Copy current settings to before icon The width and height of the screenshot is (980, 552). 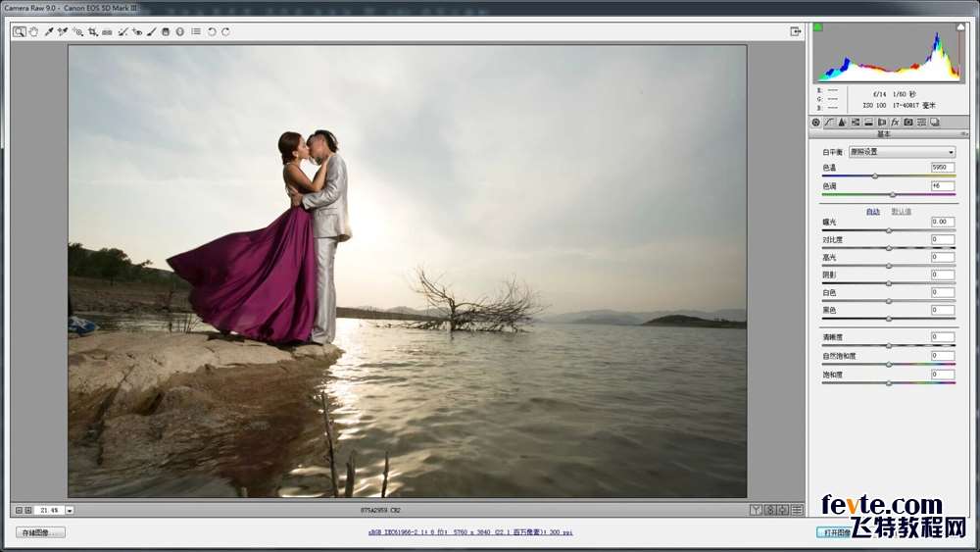[x=783, y=510]
